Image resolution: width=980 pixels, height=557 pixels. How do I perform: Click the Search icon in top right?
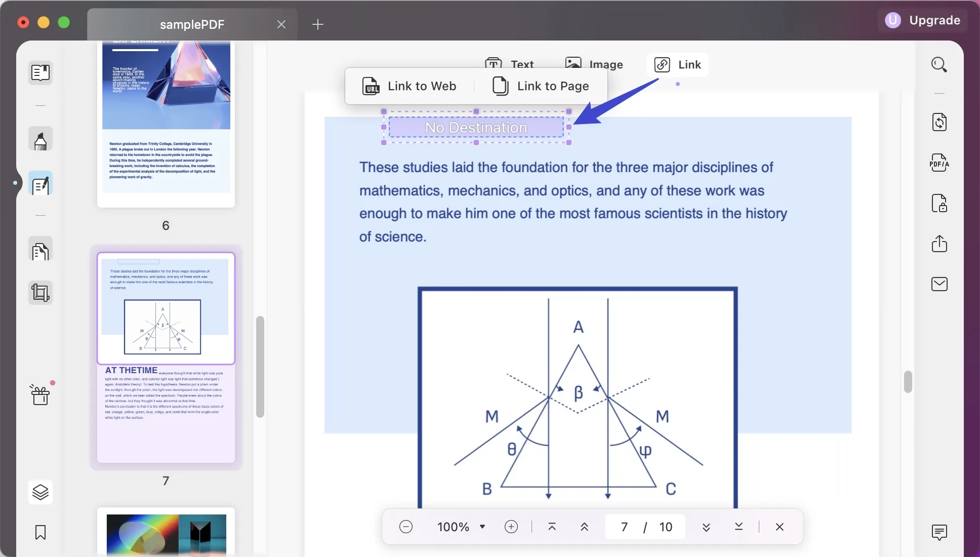click(939, 64)
